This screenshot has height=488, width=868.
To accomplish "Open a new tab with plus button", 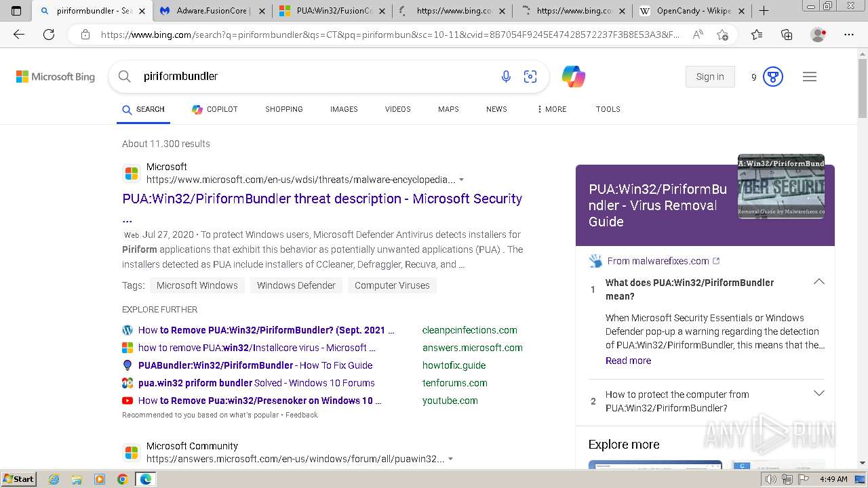I will [764, 11].
